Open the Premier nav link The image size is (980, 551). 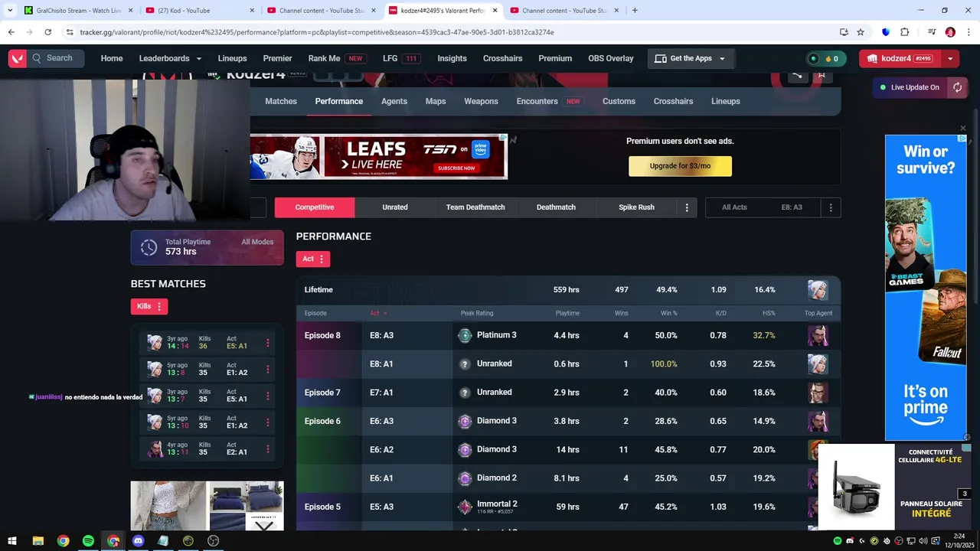(x=277, y=58)
